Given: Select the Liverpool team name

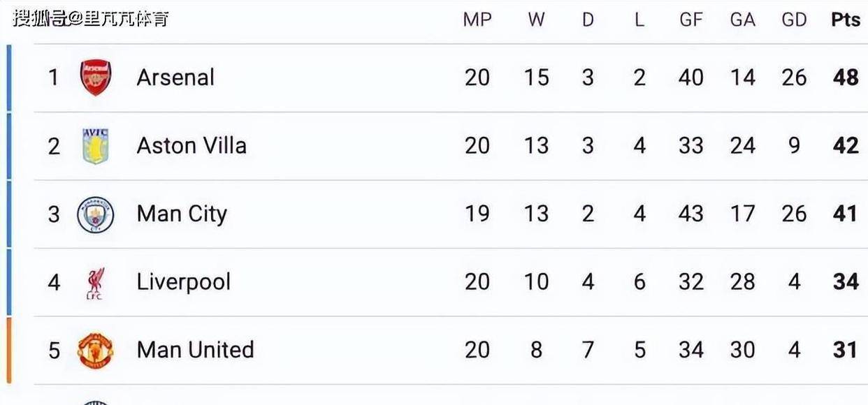Looking at the screenshot, I should (x=183, y=282).
